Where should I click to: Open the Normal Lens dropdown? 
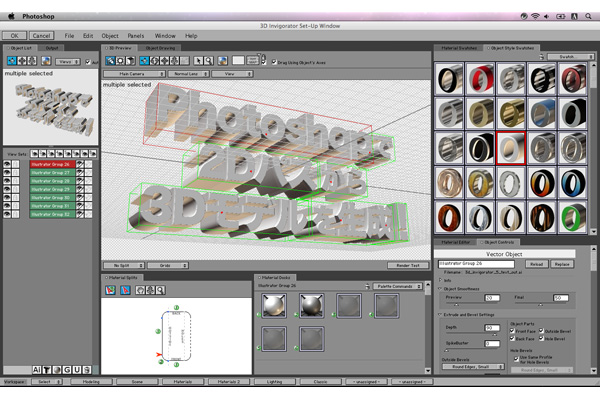186,74
